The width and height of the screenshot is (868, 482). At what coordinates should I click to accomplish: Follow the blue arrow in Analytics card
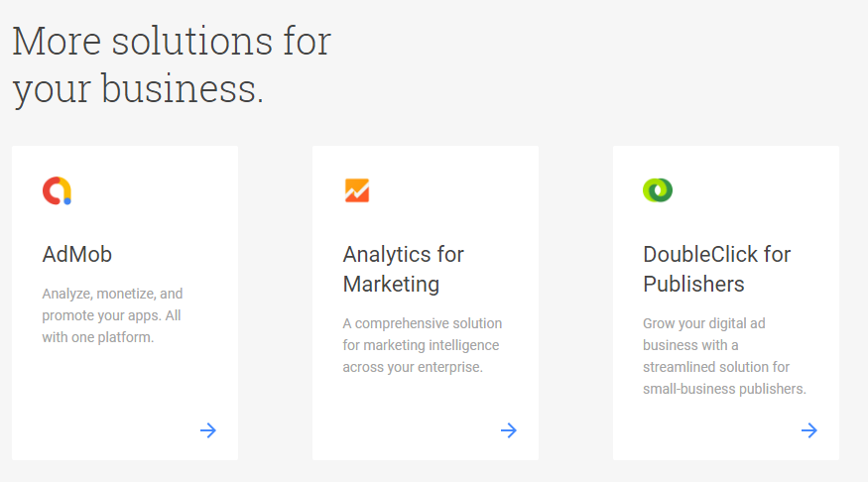[509, 430]
